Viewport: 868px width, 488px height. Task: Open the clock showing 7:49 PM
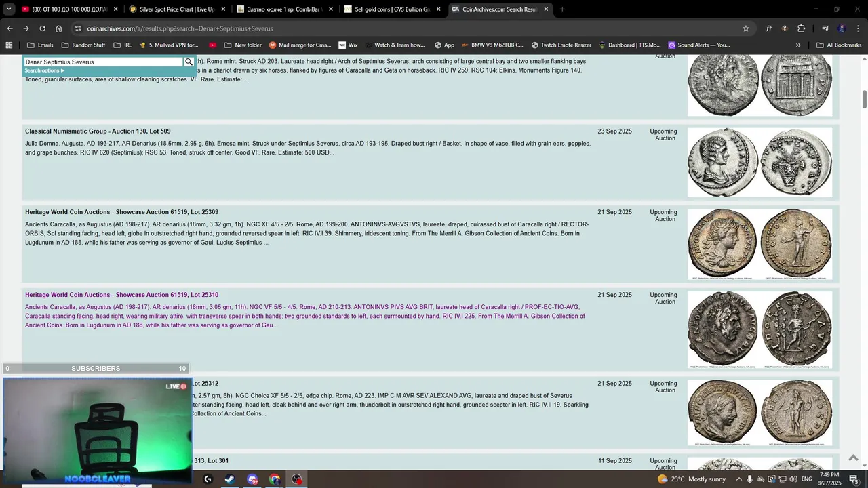click(x=829, y=479)
